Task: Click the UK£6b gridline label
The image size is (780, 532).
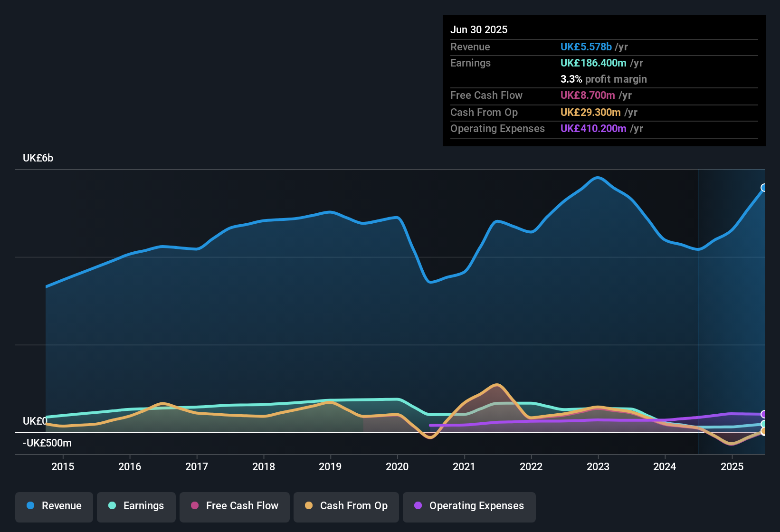Action: coord(38,158)
